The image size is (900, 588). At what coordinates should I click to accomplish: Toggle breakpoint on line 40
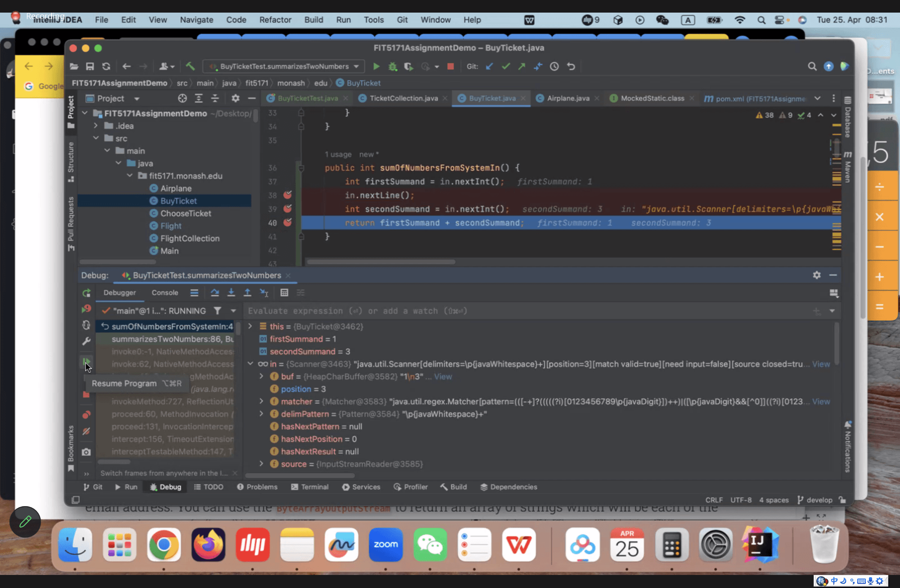point(288,223)
